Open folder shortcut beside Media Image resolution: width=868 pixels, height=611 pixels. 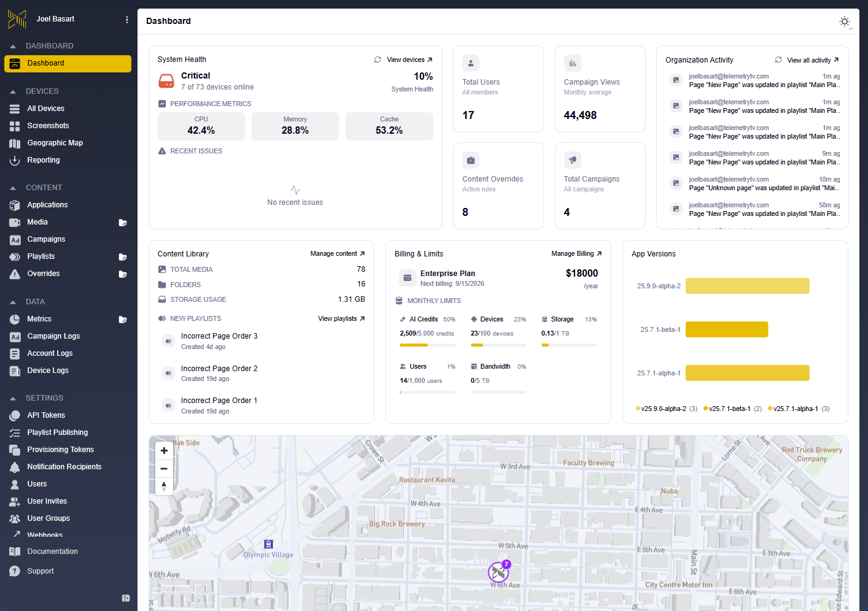coord(123,223)
